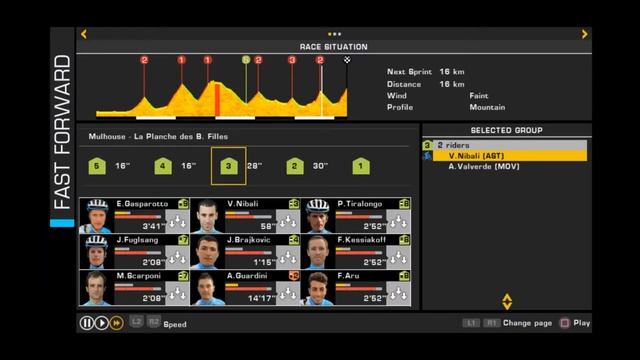
Task: Click E.Gasparotto's red energy bar
Action: 138,218
